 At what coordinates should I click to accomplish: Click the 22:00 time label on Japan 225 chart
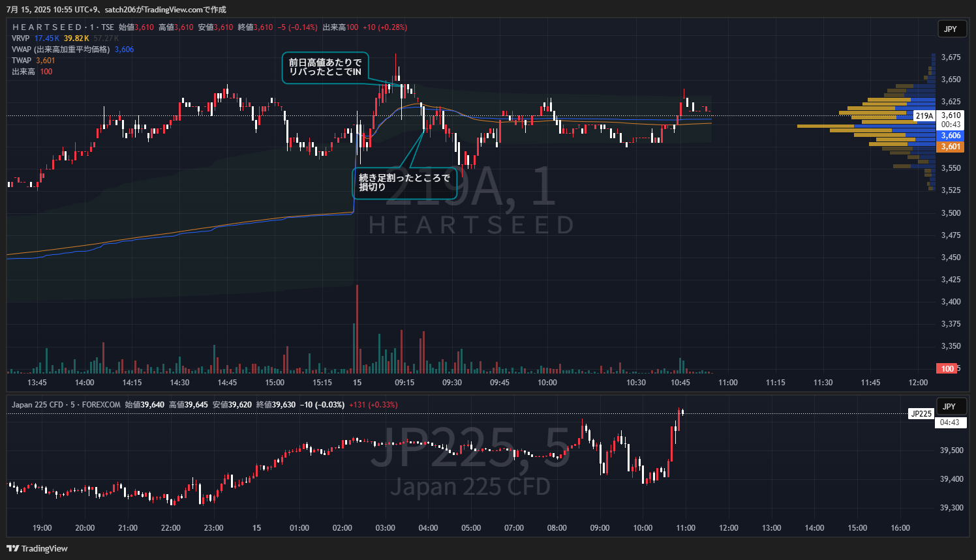(x=171, y=528)
